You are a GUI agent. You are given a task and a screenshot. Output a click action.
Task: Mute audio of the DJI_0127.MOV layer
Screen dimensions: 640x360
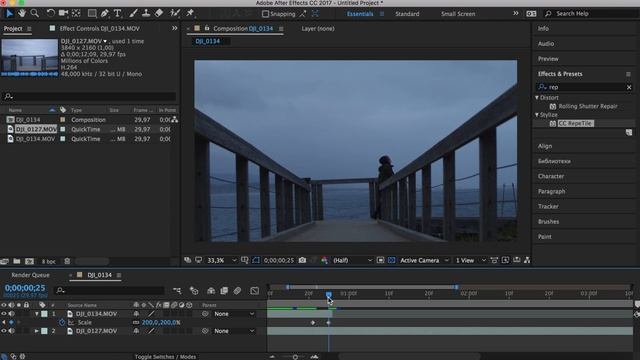[11, 331]
